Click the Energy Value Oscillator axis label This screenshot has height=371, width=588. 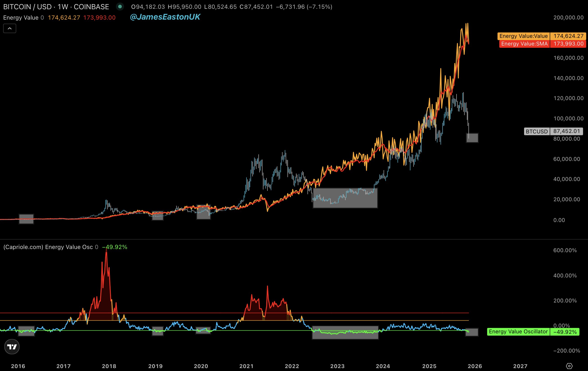pyautogui.click(x=518, y=332)
